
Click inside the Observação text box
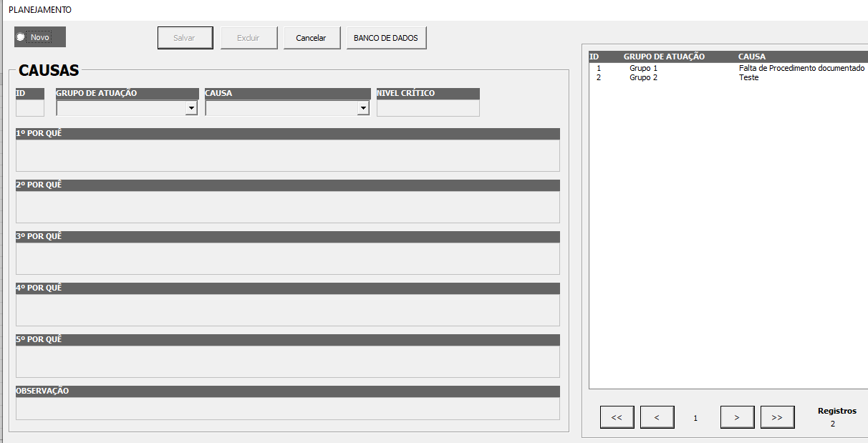pyautogui.click(x=288, y=409)
